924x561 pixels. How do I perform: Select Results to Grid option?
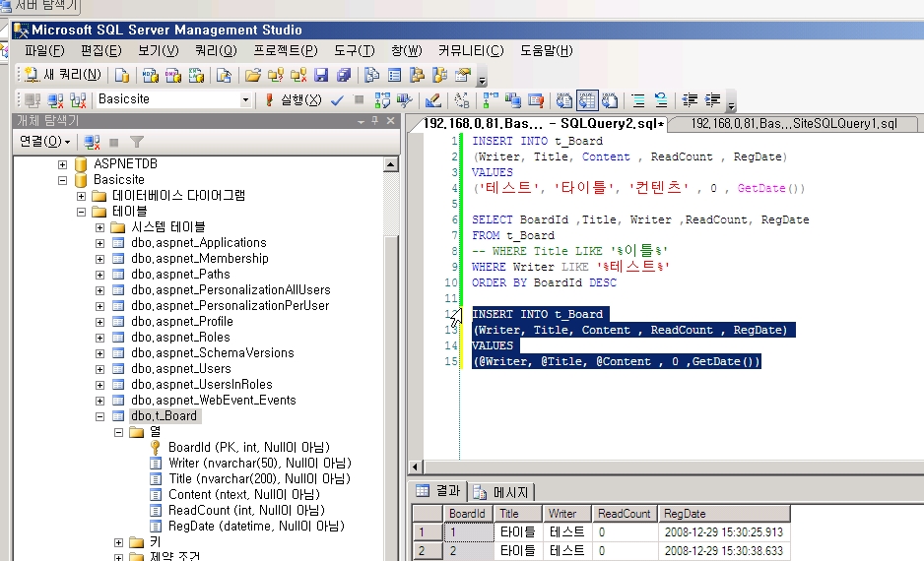click(587, 100)
